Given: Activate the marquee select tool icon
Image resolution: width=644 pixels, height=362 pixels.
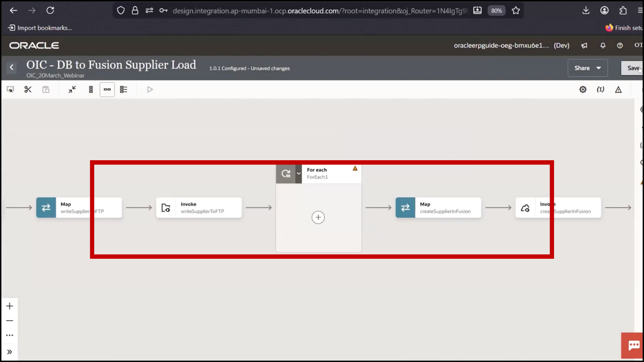Looking at the screenshot, I should [x=10, y=89].
